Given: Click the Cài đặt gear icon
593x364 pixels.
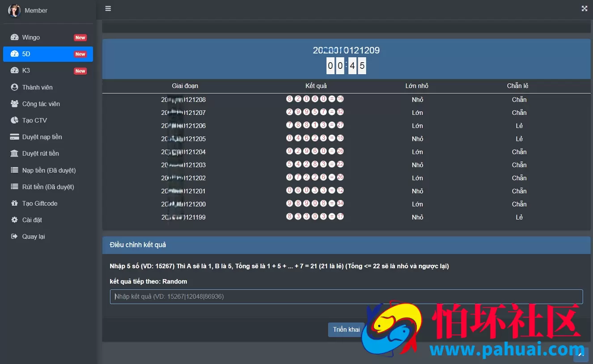Looking at the screenshot, I should tap(14, 220).
